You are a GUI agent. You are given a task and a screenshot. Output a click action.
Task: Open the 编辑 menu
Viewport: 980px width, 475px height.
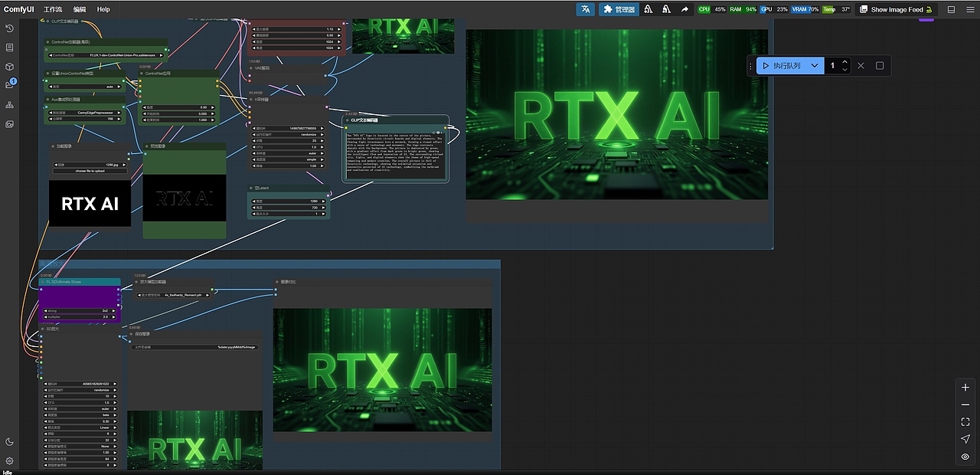tap(80, 9)
